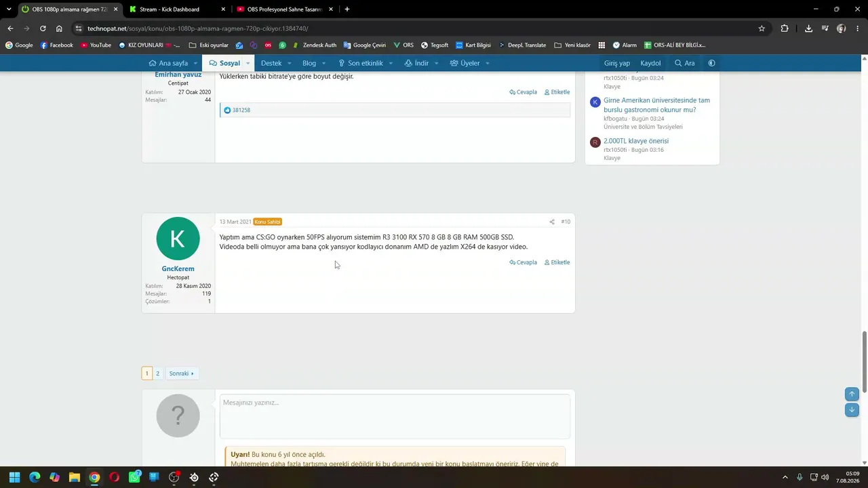Open the Google bookmark

(x=19, y=45)
